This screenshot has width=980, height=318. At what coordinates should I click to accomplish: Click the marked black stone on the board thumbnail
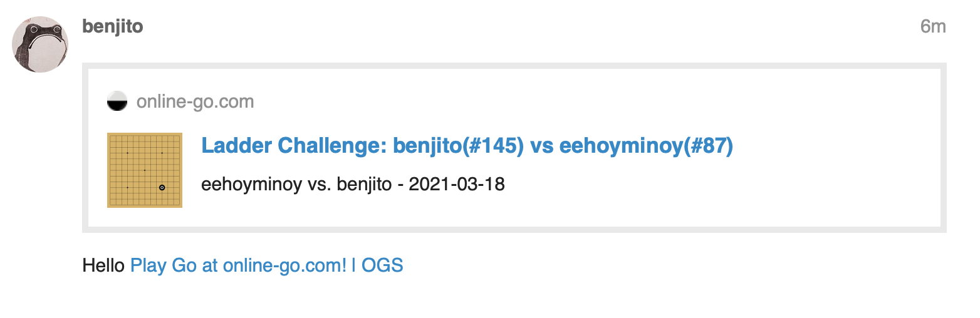point(162,187)
